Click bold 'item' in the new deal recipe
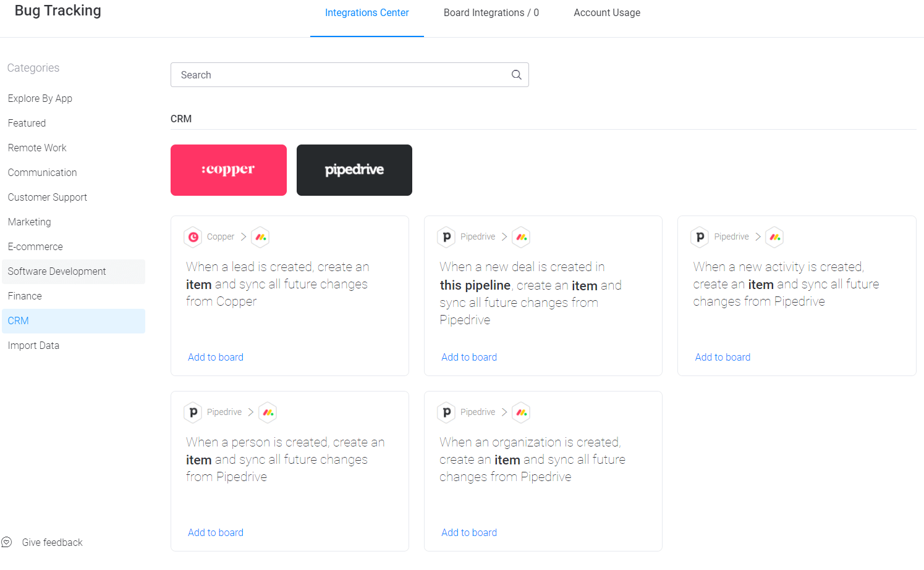This screenshot has width=924, height=570. point(585,285)
